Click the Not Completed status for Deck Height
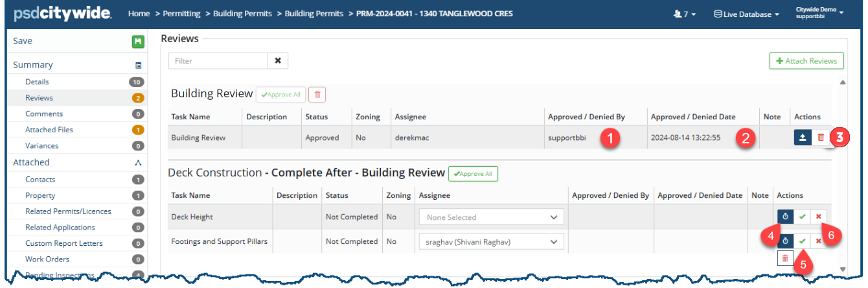 [x=352, y=217]
